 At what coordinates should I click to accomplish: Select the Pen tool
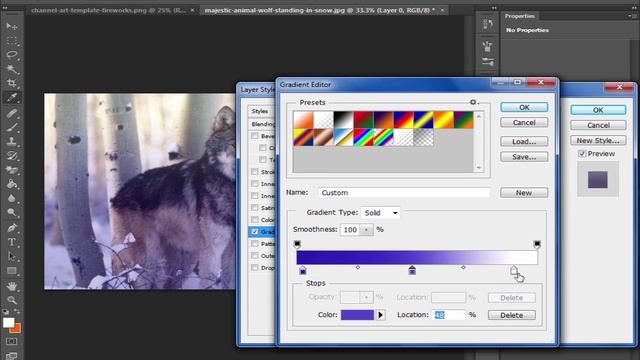11,227
